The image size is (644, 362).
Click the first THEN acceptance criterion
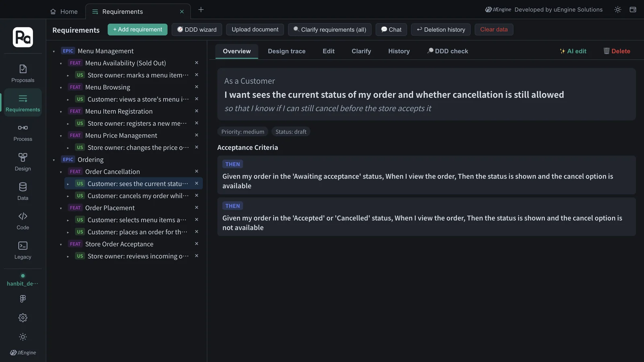pos(426,175)
